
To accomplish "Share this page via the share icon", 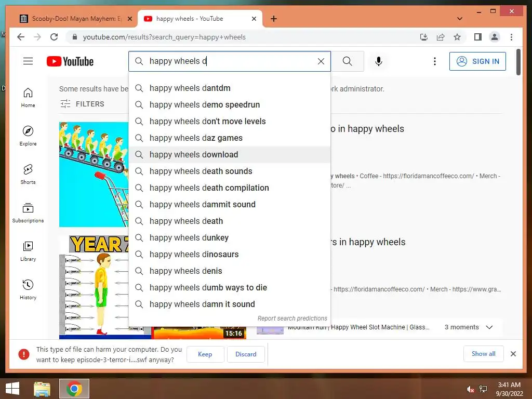I will pyautogui.click(x=441, y=37).
